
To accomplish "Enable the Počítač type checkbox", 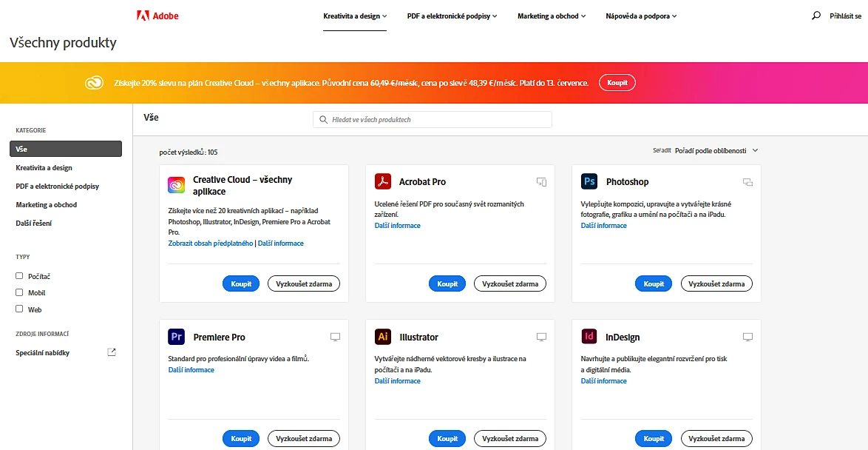I will pos(20,276).
